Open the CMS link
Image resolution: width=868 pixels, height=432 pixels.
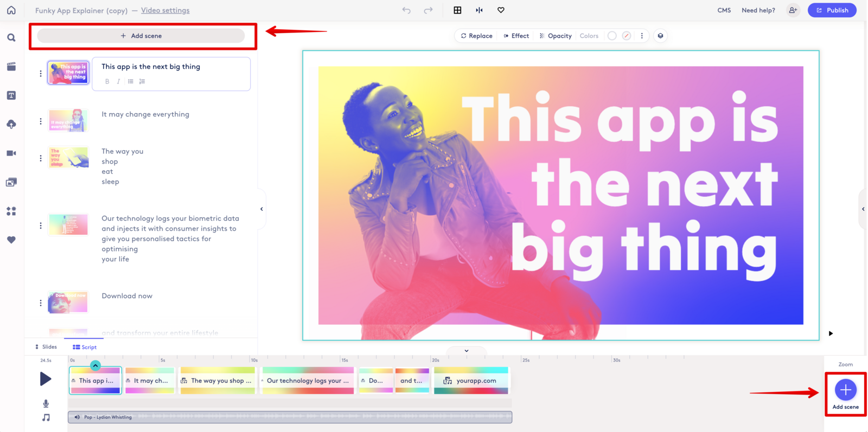pos(724,10)
